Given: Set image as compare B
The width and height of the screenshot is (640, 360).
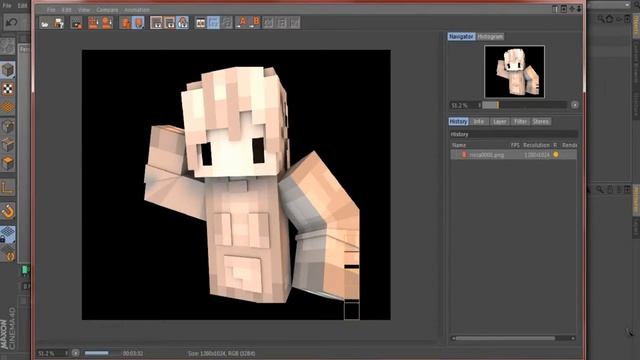Looking at the screenshot, I should pyautogui.click(x=256, y=23).
